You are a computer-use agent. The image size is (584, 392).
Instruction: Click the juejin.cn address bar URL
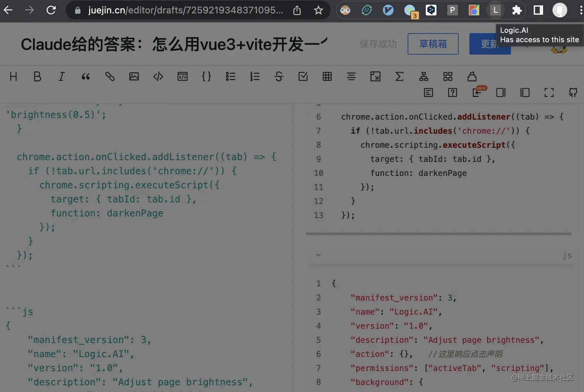point(185,10)
